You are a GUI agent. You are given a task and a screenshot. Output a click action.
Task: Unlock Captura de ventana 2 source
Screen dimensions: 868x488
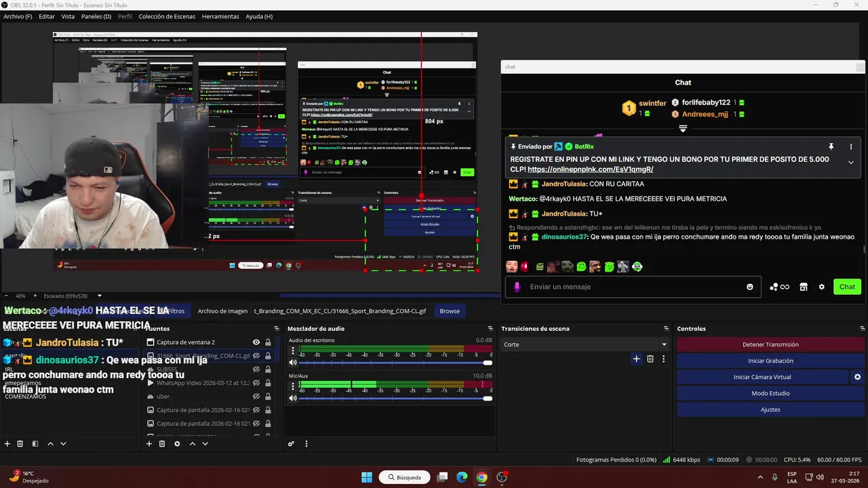268,342
